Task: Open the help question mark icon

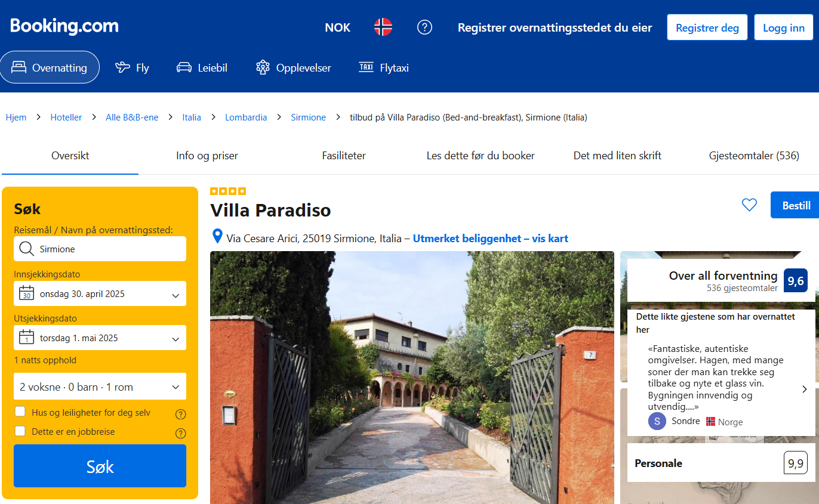Action: [424, 27]
